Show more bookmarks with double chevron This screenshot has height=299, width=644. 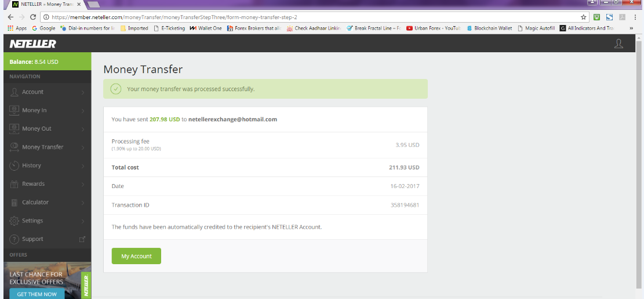pyautogui.click(x=631, y=28)
